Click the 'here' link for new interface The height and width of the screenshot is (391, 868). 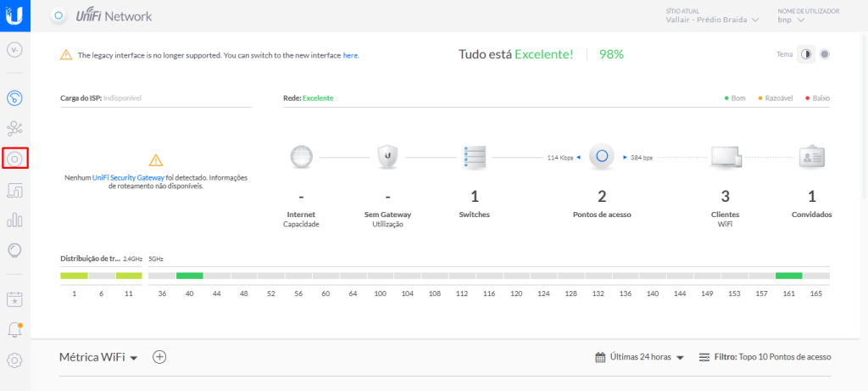tap(350, 55)
